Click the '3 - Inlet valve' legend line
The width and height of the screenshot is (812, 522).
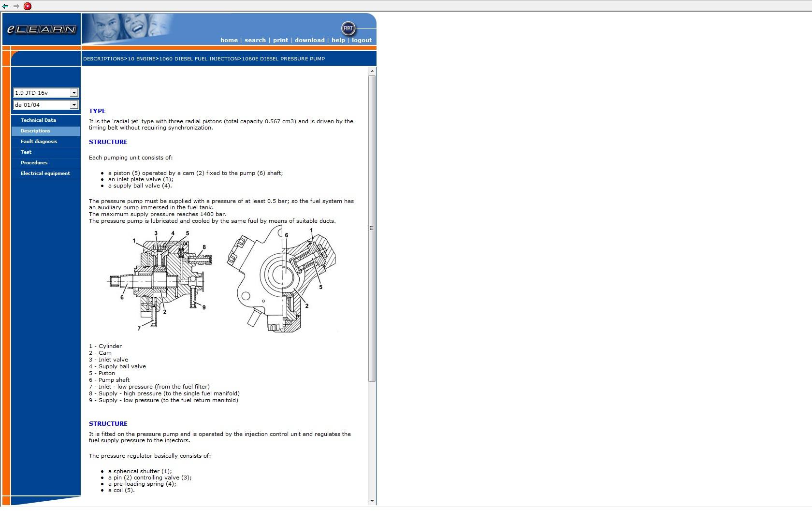click(x=108, y=360)
